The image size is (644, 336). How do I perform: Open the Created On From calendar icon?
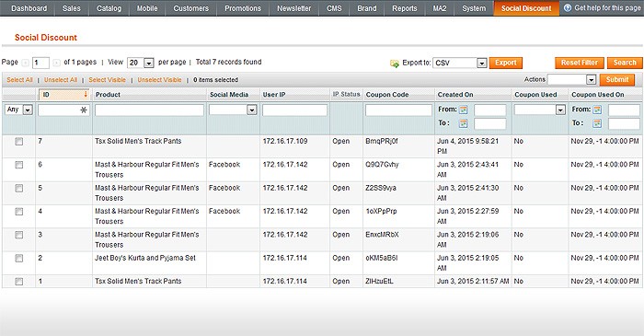(464, 110)
